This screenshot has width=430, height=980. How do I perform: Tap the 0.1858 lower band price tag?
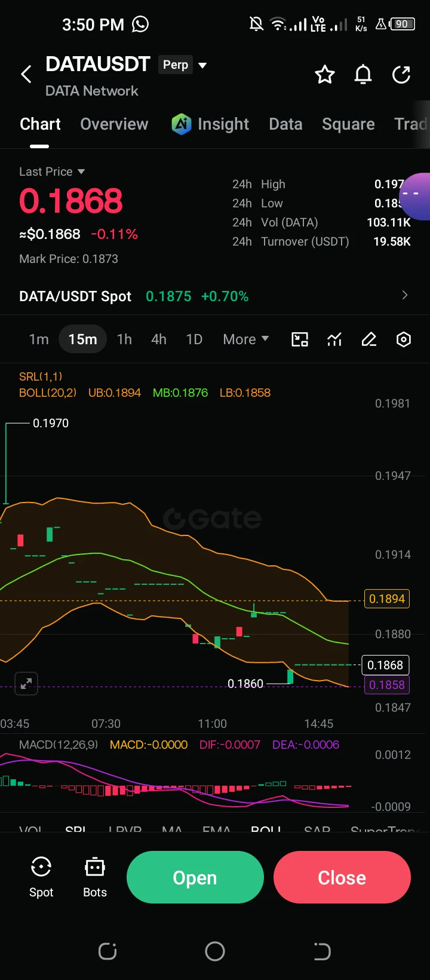[x=387, y=685]
